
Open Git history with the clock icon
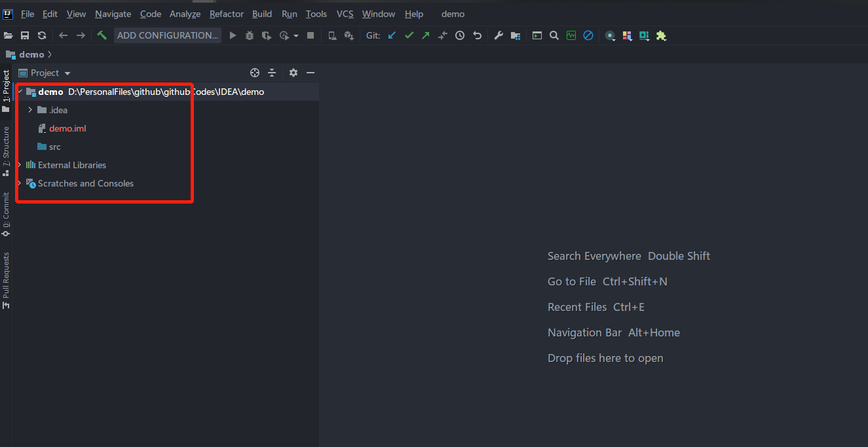point(460,35)
